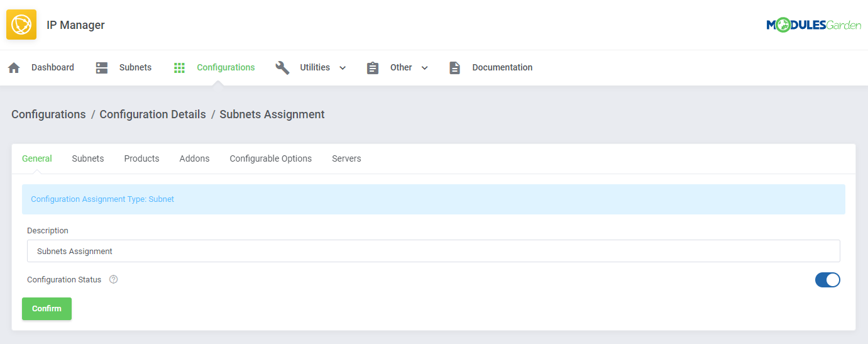
Task: Click the Subnets server icon
Action: click(x=102, y=68)
